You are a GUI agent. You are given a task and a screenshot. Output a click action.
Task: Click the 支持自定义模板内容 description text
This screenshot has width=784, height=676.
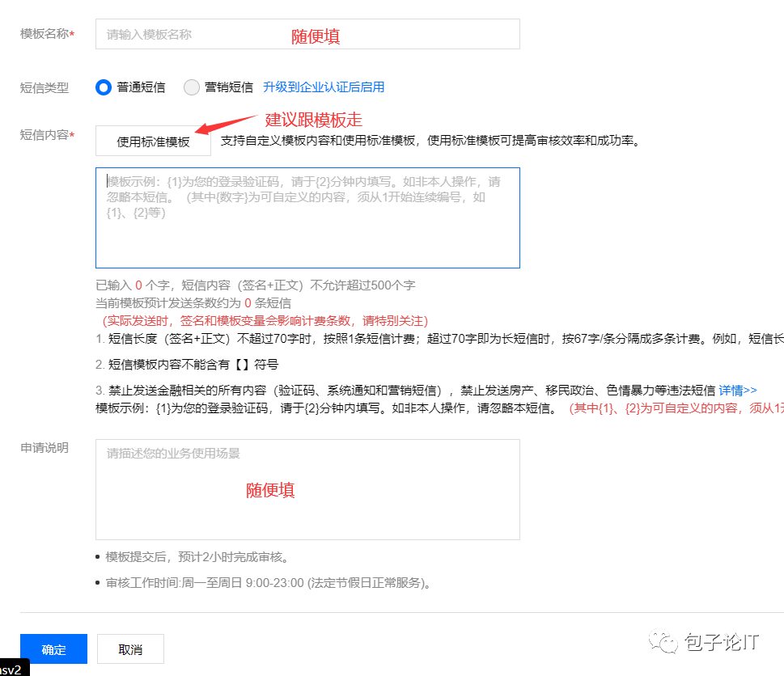[x=430, y=141]
